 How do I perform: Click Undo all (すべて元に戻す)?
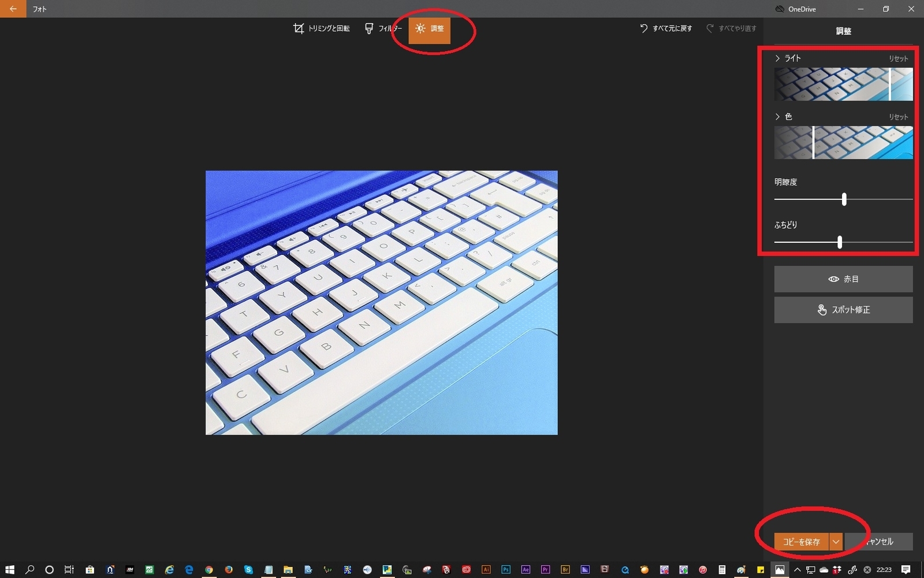pyautogui.click(x=666, y=28)
